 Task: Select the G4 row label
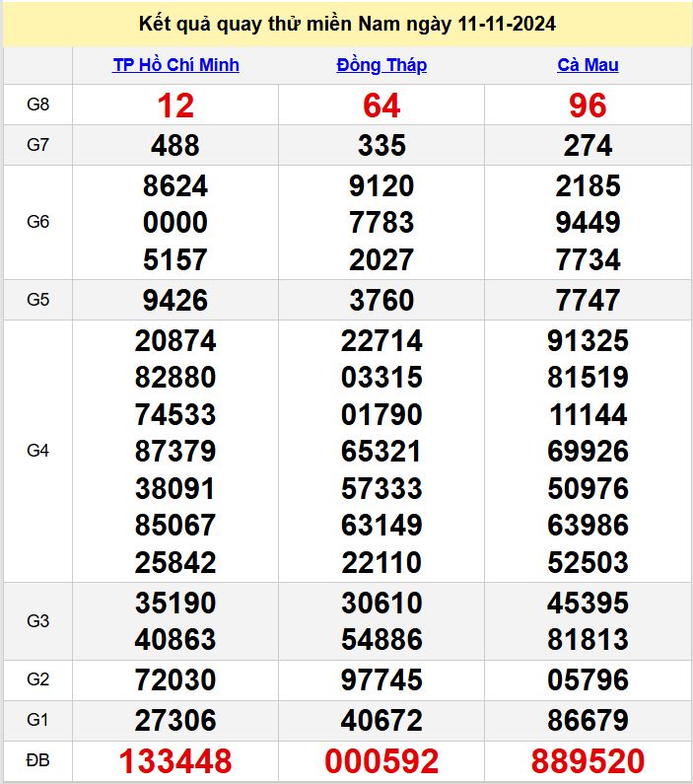[x=38, y=451]
